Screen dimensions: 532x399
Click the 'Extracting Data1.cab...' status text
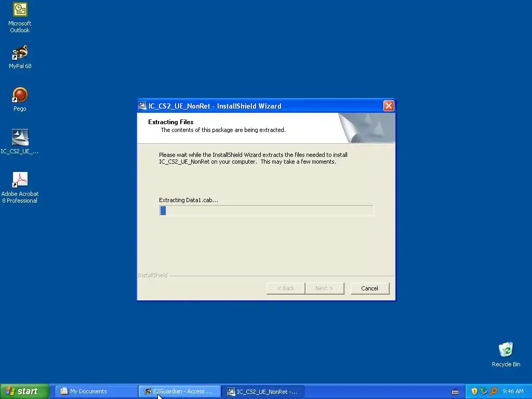[x=188, y=200]
